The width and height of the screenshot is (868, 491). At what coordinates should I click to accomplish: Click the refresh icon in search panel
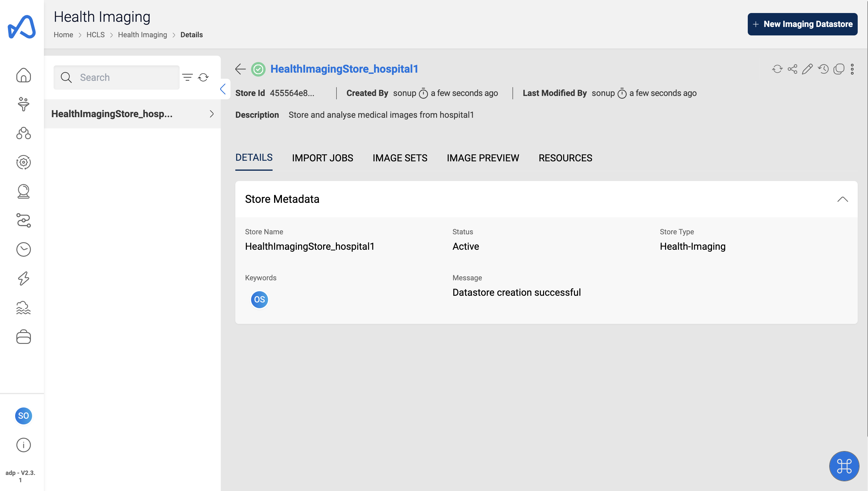(203, 78)
